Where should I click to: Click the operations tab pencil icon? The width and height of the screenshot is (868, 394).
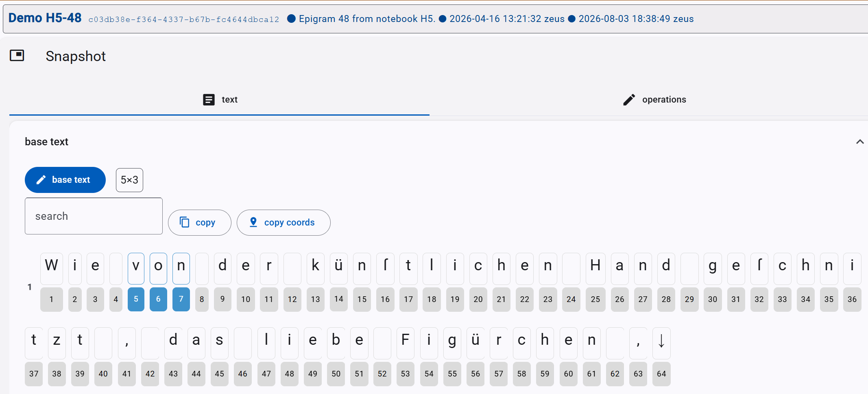629,100
